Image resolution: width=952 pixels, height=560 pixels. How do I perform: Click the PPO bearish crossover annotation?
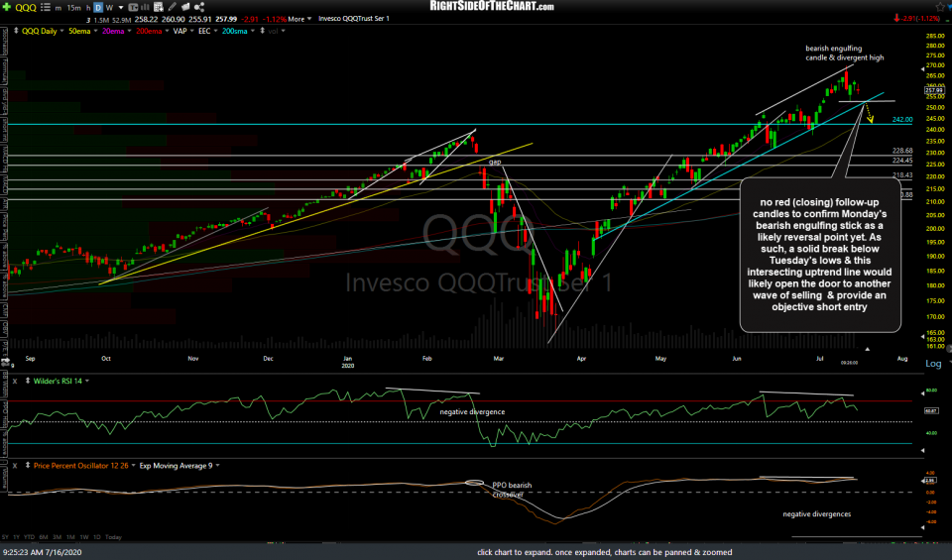click(512, 490)
